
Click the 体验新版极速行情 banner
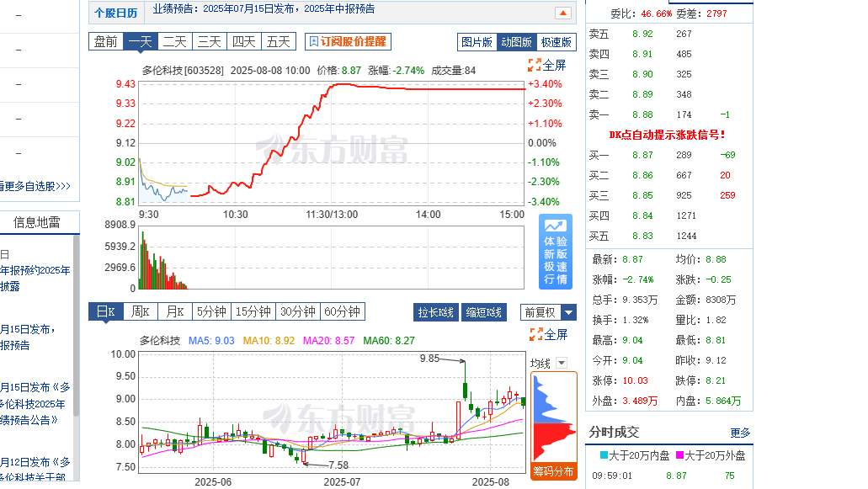tap(555, 252)
